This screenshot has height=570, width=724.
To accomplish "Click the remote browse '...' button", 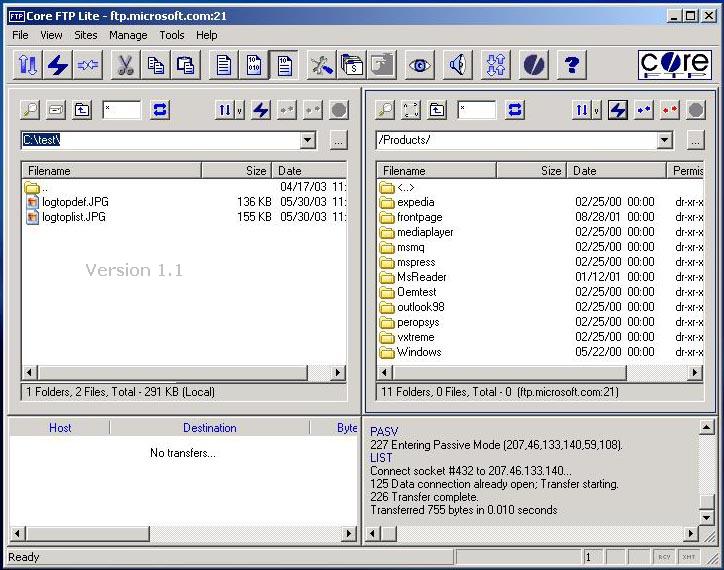I will pyautogui.click(x=695, y=140).
